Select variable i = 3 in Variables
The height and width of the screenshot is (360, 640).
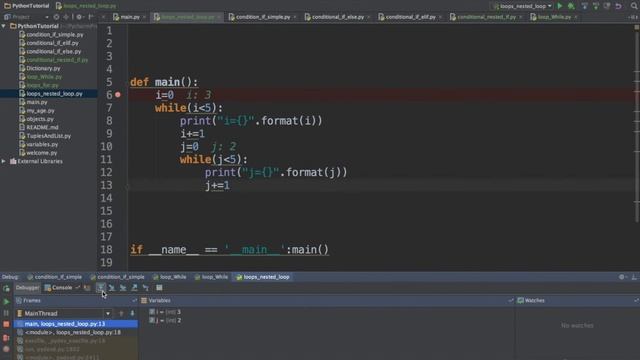165,312
